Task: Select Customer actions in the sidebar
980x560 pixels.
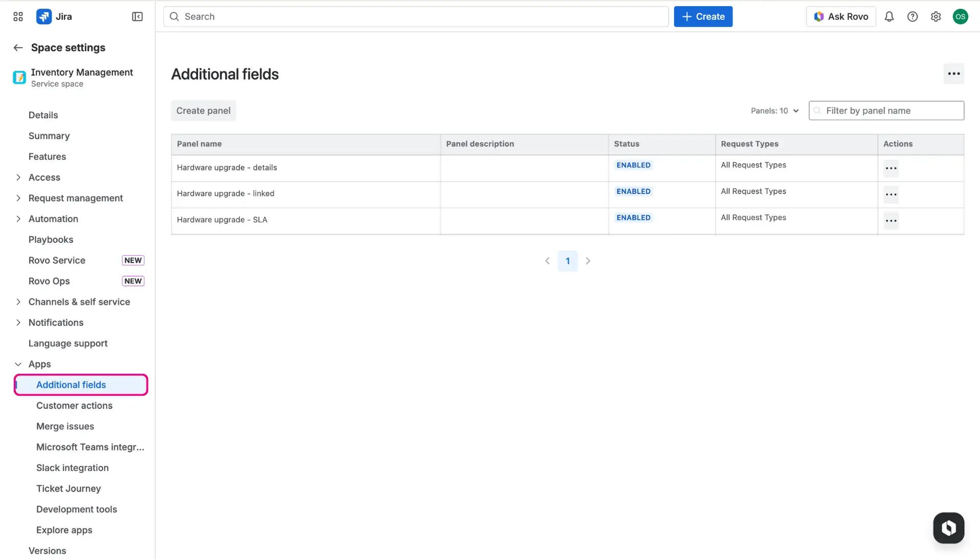Action: click(x=75, y=405)
